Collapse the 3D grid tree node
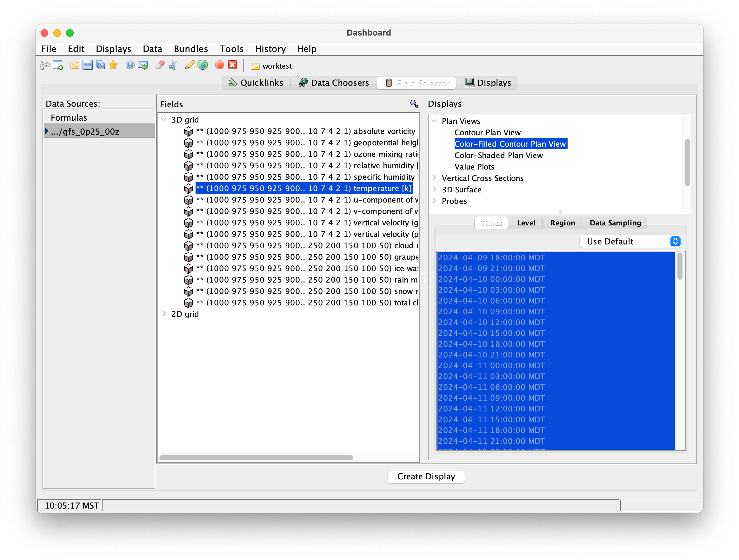Screen dimensions: 739x560 point(164,120)
